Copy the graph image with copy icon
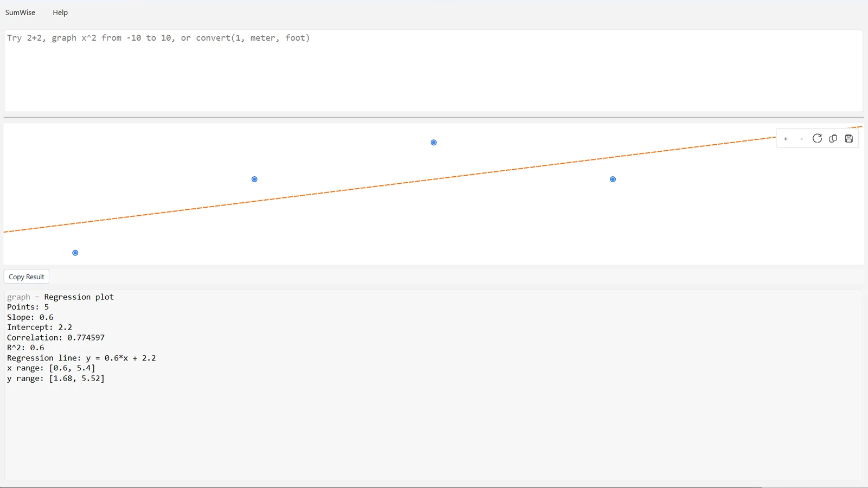The image size is (868, 488). click(x=833, y=139)
